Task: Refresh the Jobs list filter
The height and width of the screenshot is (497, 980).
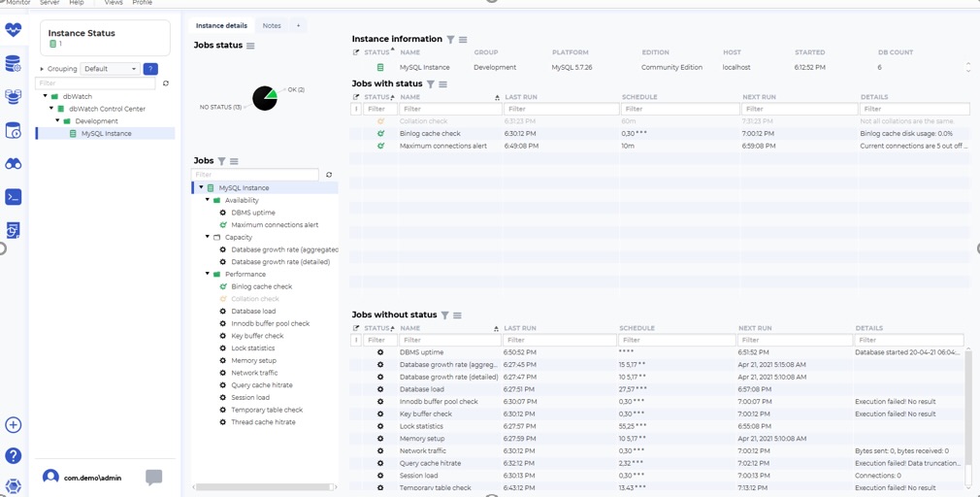Action: pos(329,175)
